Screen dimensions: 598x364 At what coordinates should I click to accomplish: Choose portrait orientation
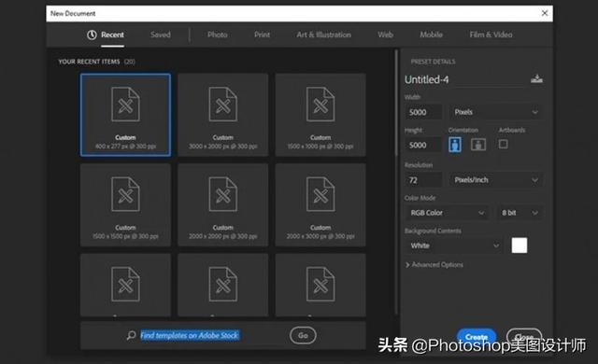click(x=455, y=145)
